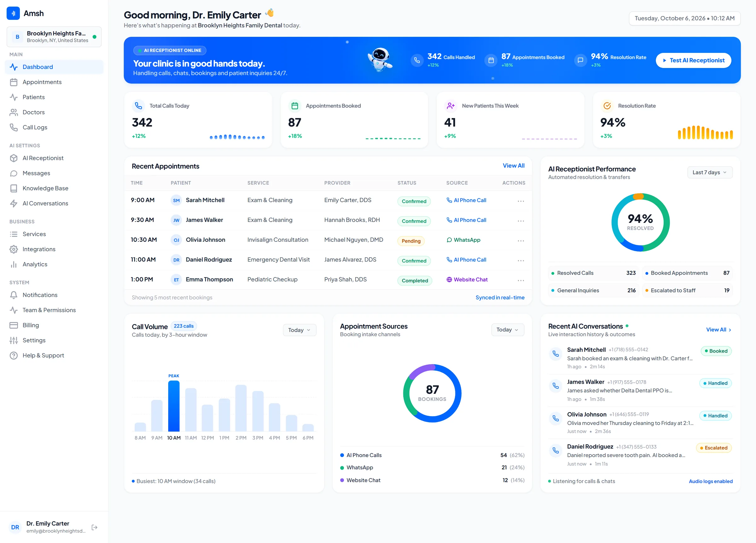The image size is (756, 543).
Task: Open row actions for Sarah Mitchell appointment
Action: [x=521, y=201]
